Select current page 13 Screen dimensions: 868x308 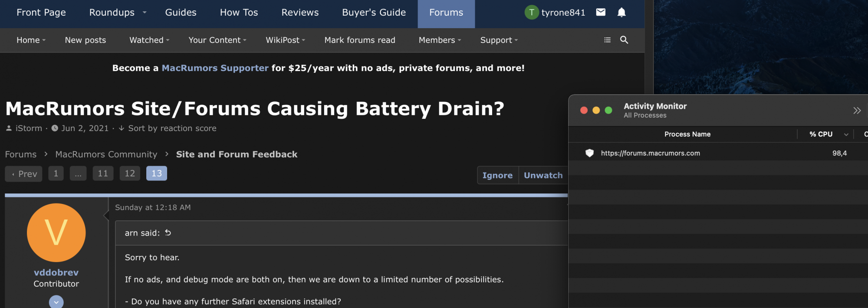tap(157, 174)
